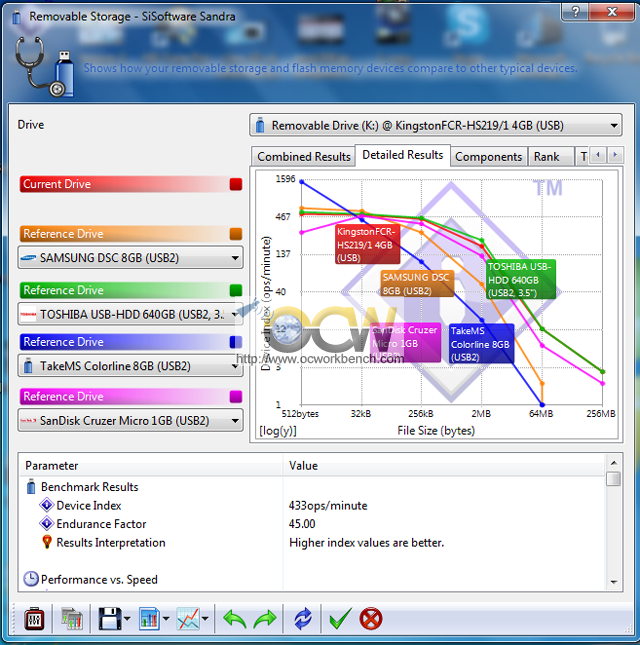This screenshot has width=640, height=645.
Task: Click the floppy disk save icon
Action: [109, 619]
